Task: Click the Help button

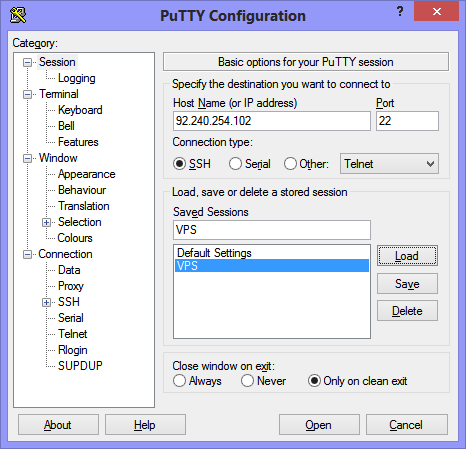Action: pos(145,425)
